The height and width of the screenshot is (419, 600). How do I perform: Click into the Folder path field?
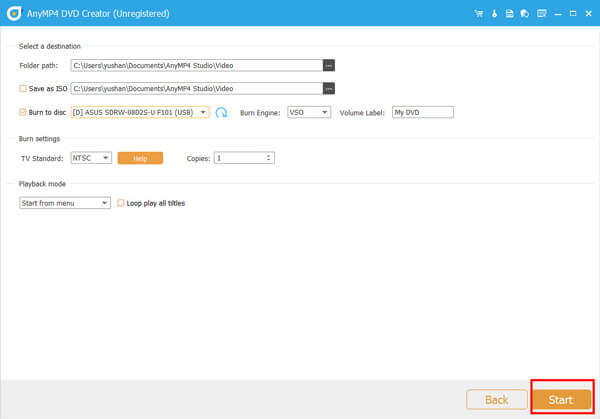point(197,65)
